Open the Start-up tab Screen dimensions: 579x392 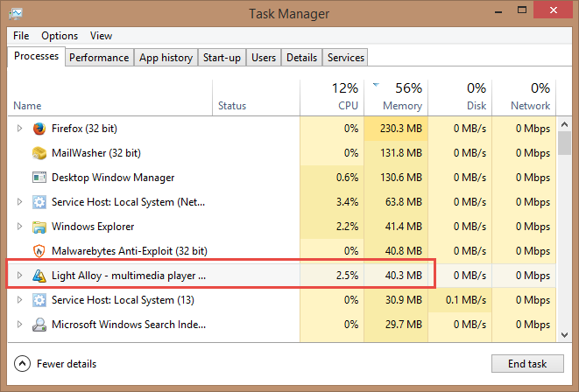[x=222, y=58]
